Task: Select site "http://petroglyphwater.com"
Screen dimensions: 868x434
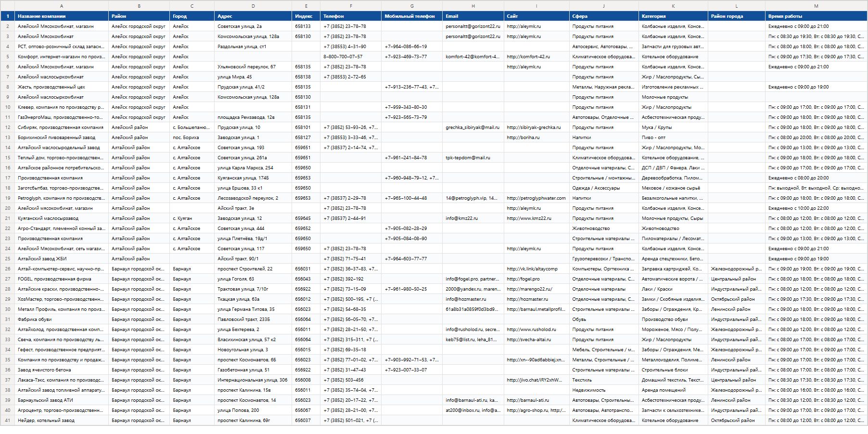Action: 536,198
